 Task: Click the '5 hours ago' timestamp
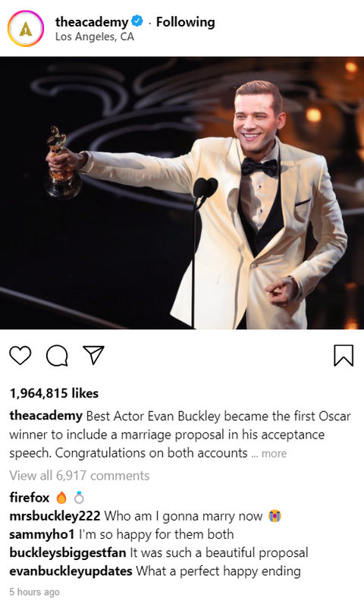pos(34,592)
